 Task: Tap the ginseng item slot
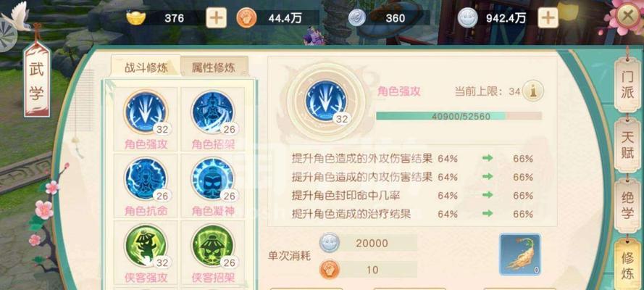(x=520, y=254)
